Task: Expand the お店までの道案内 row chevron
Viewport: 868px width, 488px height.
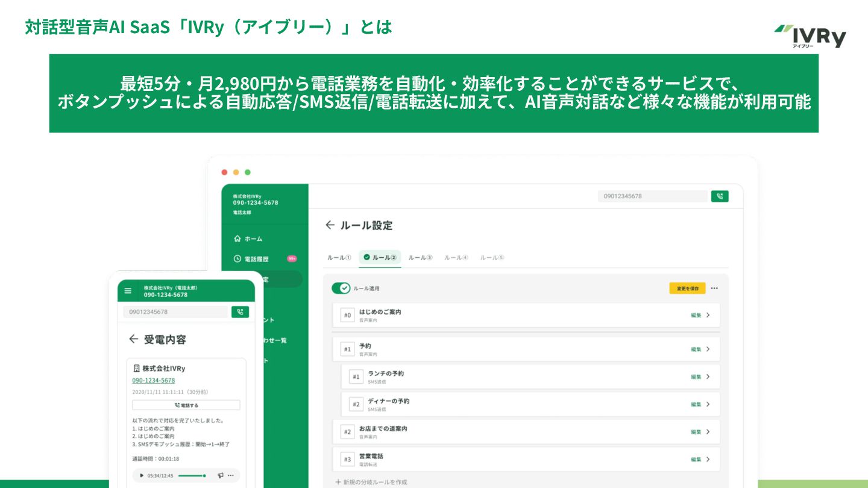Action: tap(708, 432)
